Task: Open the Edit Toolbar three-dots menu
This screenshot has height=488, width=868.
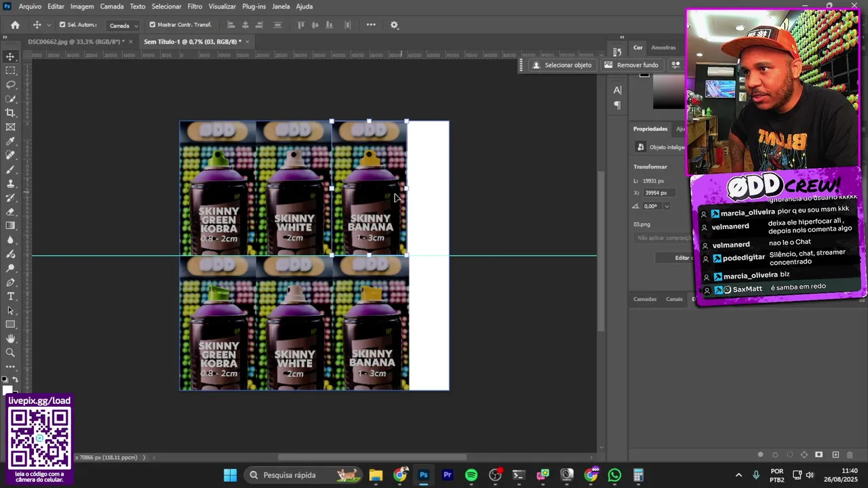Action: coord(10,367)
